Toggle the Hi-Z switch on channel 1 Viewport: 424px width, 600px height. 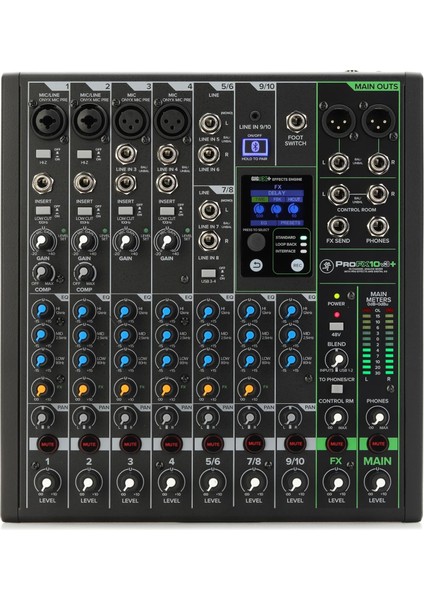(43, 154)
